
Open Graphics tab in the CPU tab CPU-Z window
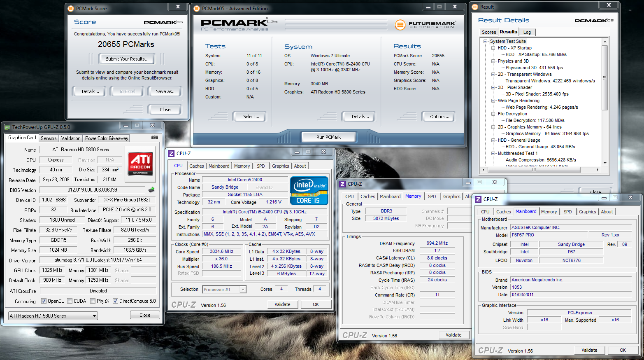coord(280,166)
